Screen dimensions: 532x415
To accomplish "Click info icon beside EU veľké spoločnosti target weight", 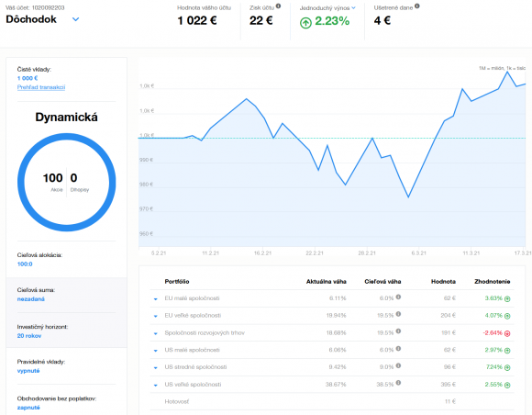I will pyautogui.click(x=398, y=314).
